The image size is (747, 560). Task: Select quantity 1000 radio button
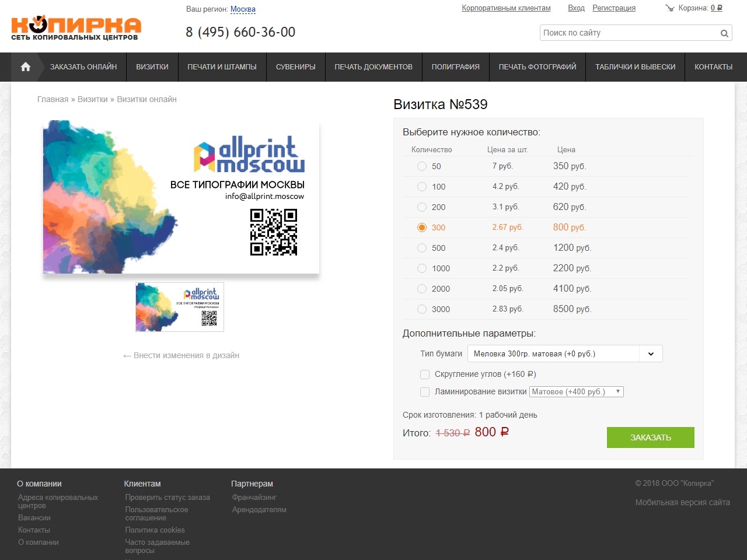pos(422,268)
